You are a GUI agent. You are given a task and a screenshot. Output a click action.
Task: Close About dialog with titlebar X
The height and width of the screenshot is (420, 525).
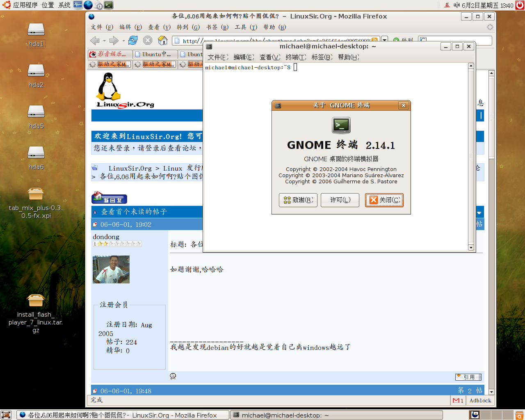(x=404, y=105)
